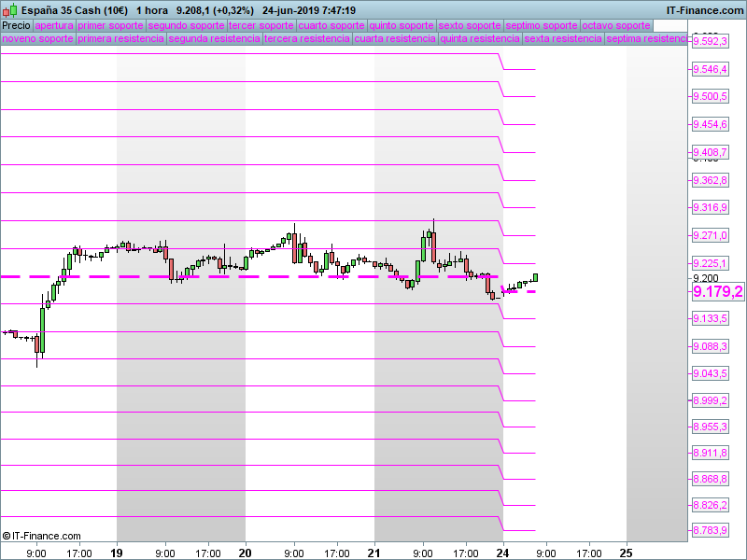This screenshot has width=747, height=560.
Task: Click the 9.546,4 price level label
Action: click(710, 69)
